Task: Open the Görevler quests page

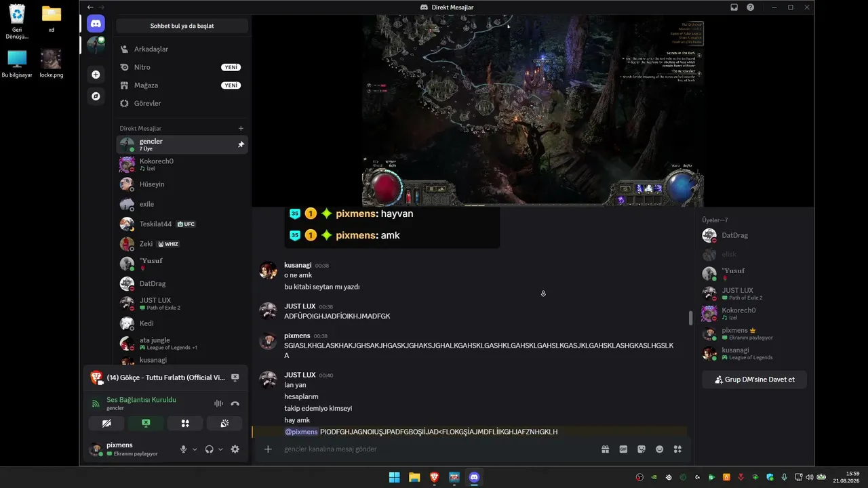Action: click(x=182, y=103)
